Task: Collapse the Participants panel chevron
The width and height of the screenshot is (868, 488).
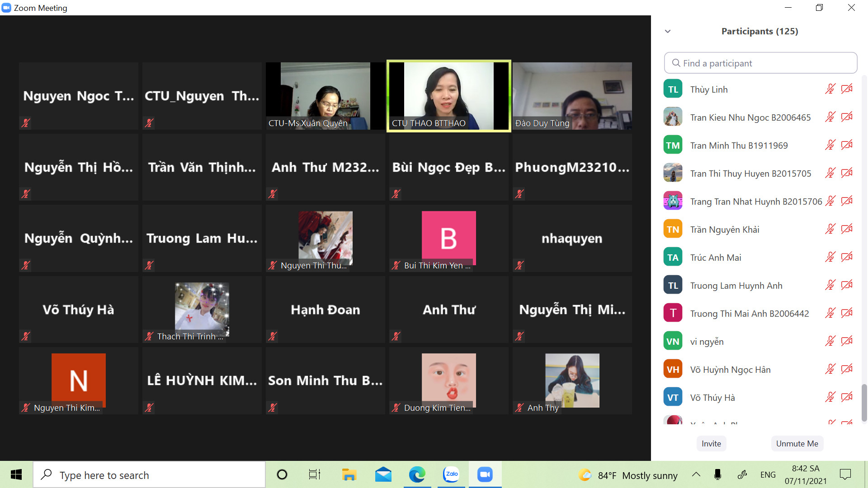Action: click(668, 31)
